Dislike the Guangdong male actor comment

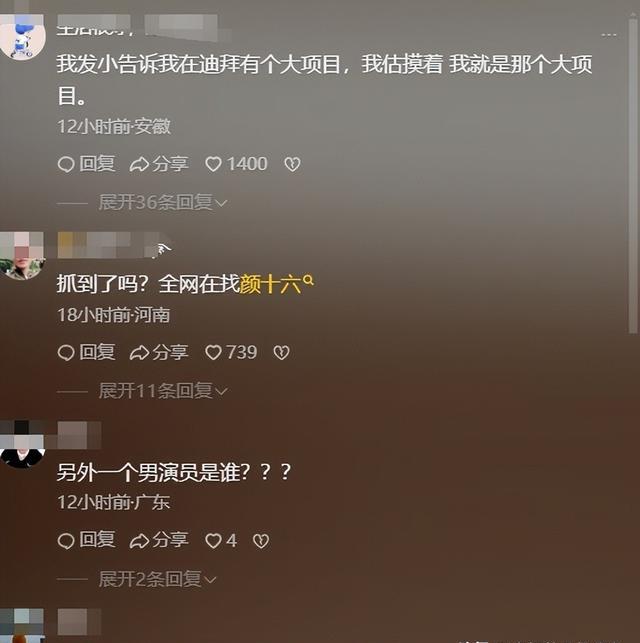[x=261, y=541]
